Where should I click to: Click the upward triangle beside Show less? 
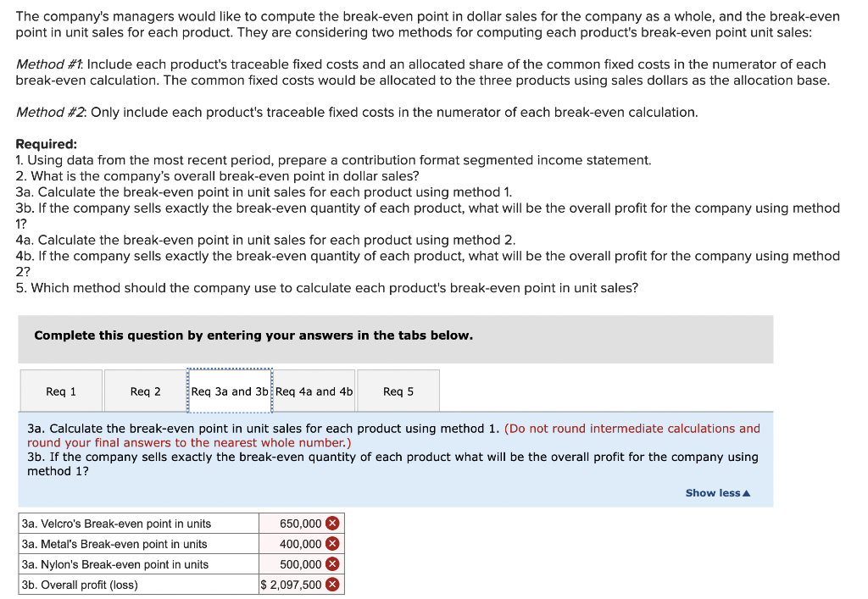click(745, 492)
